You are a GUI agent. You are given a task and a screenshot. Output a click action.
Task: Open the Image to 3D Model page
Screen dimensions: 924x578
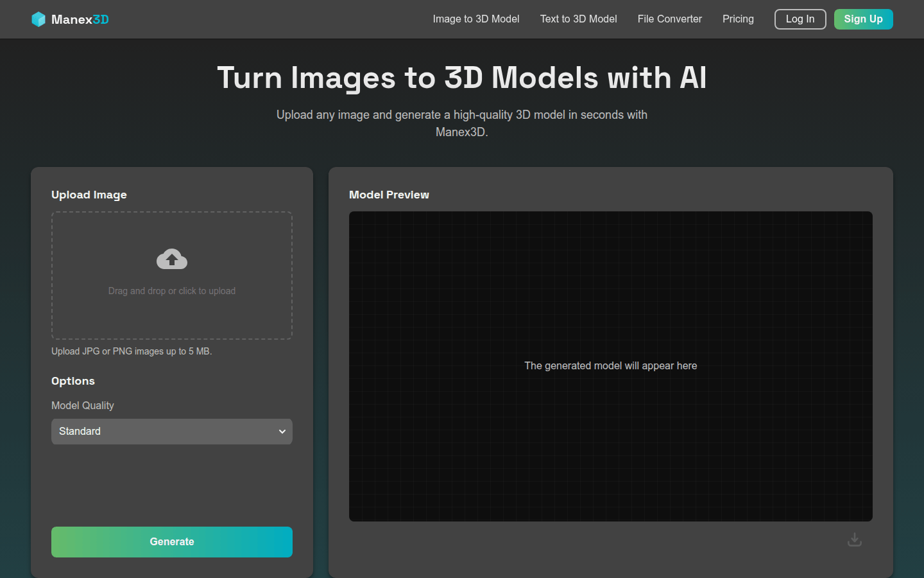point(475,19)
